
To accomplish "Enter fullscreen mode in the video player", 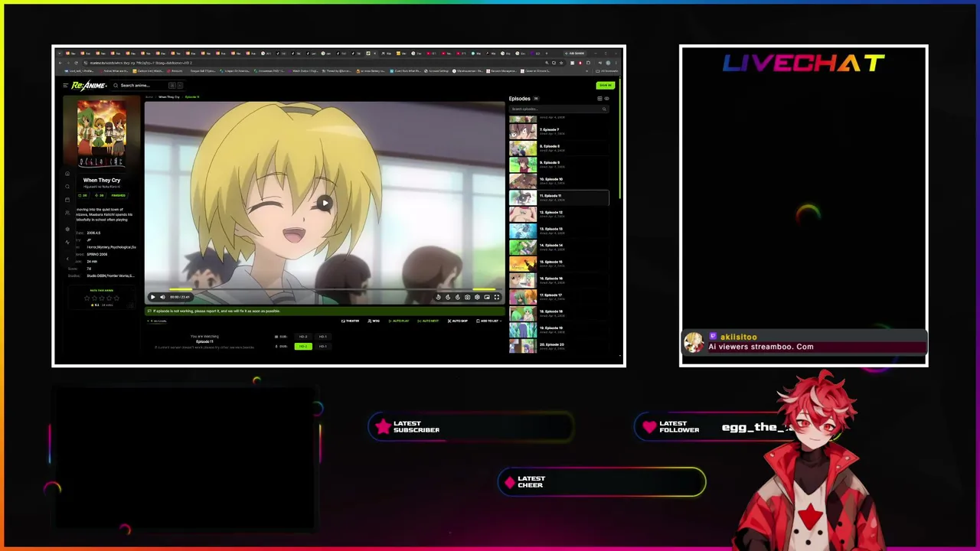I will (x=497, y=297).
